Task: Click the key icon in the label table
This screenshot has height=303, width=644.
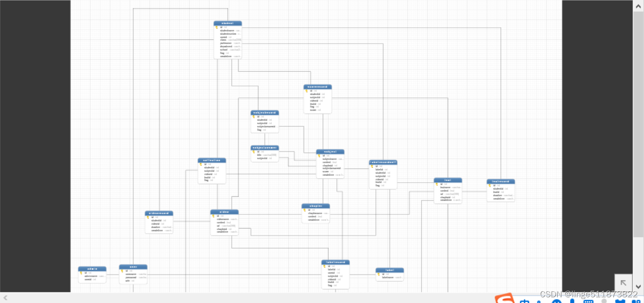Action: (378, 273)
